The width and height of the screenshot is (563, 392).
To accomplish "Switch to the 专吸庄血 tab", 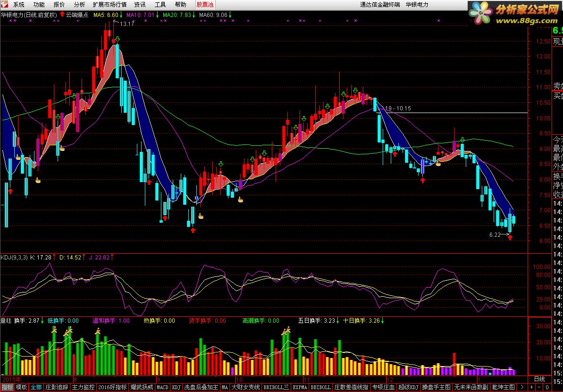I will 384,387.
